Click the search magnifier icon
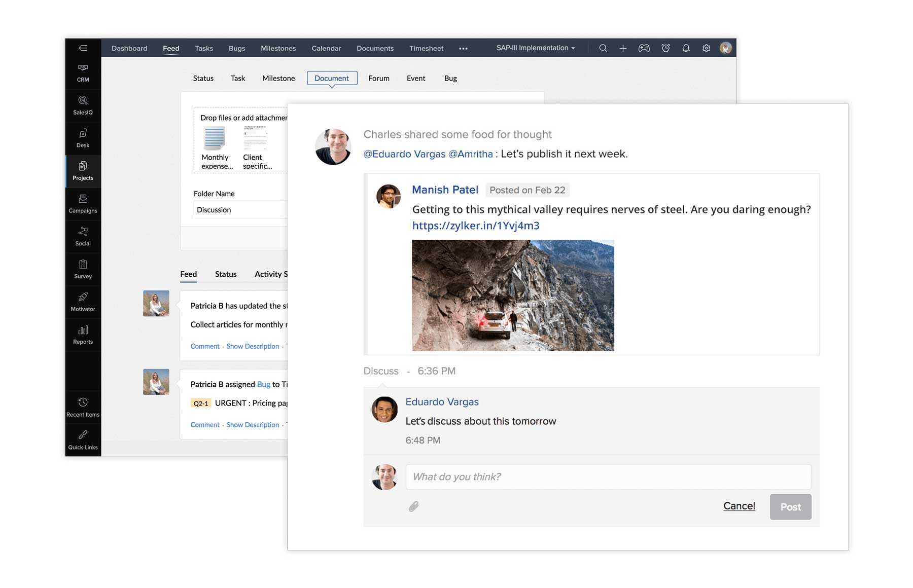Viewport: 913px width, 588px height. click(603, 48)
